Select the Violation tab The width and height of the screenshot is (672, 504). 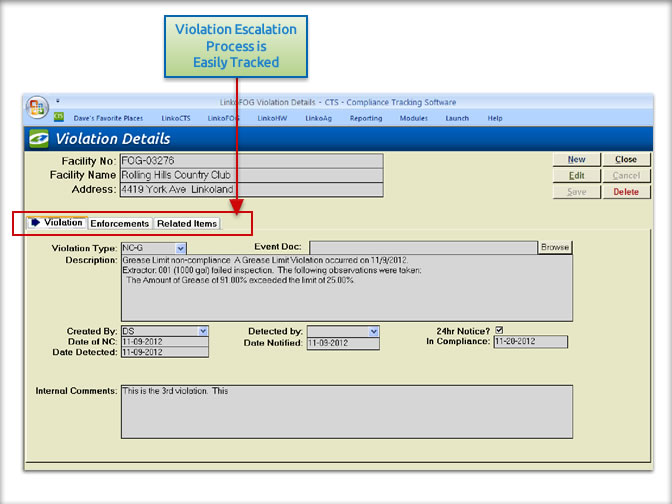coord(57,223)
